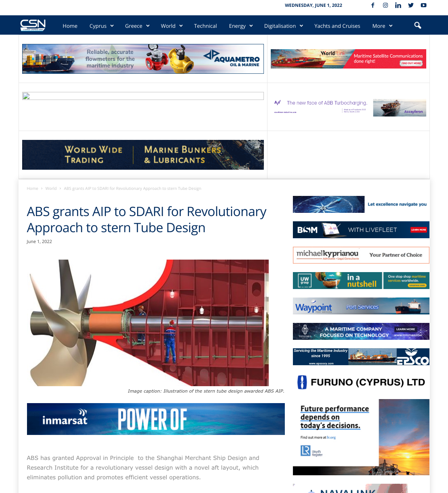Open the Aquametro Oil & Marine banner
The height and width of the screenshot is (493, 448).
pyautogui.click(x=143, y=59)
